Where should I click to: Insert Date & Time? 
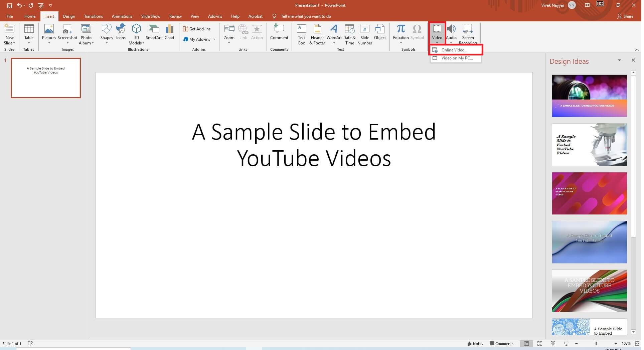[x=349, y=34]
